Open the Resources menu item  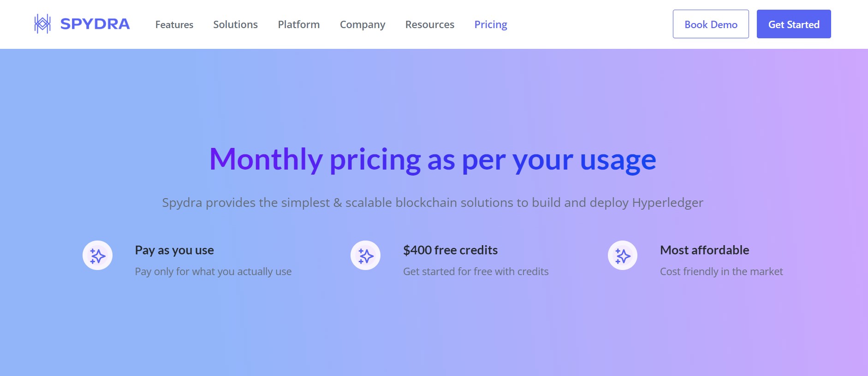coord(429,24)
